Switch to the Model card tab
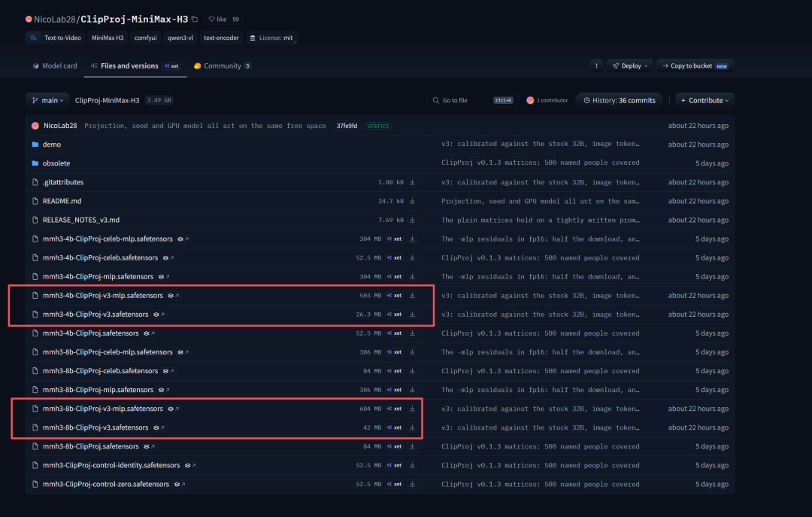This screenshot has height=517, width=812. [x=55, y=66]
